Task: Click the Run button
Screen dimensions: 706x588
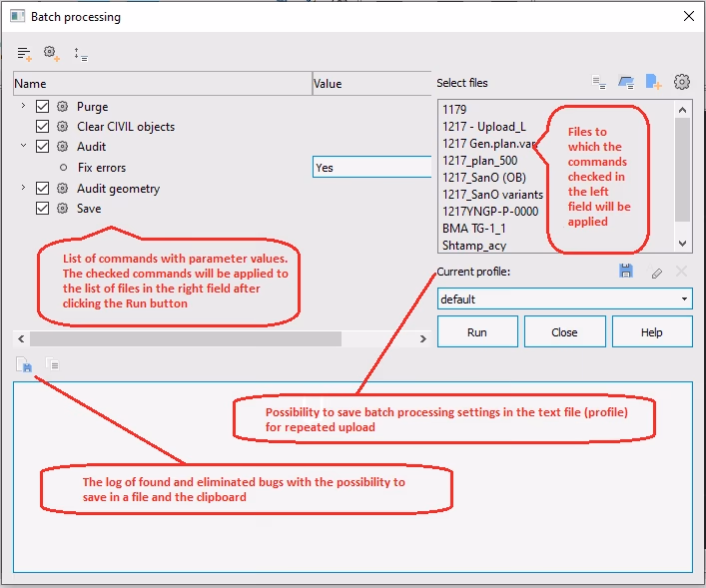Action: tap(477, 331)
